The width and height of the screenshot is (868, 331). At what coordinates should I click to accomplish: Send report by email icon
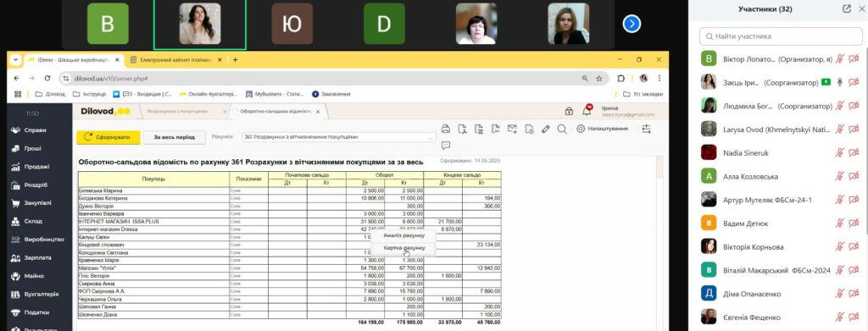(x=512, y=129)
